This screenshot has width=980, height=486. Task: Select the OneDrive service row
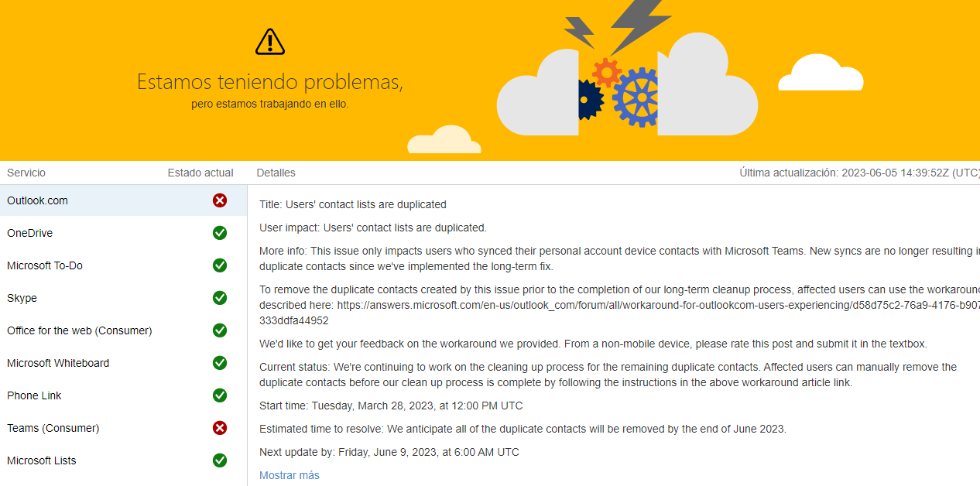click(124, 233)
